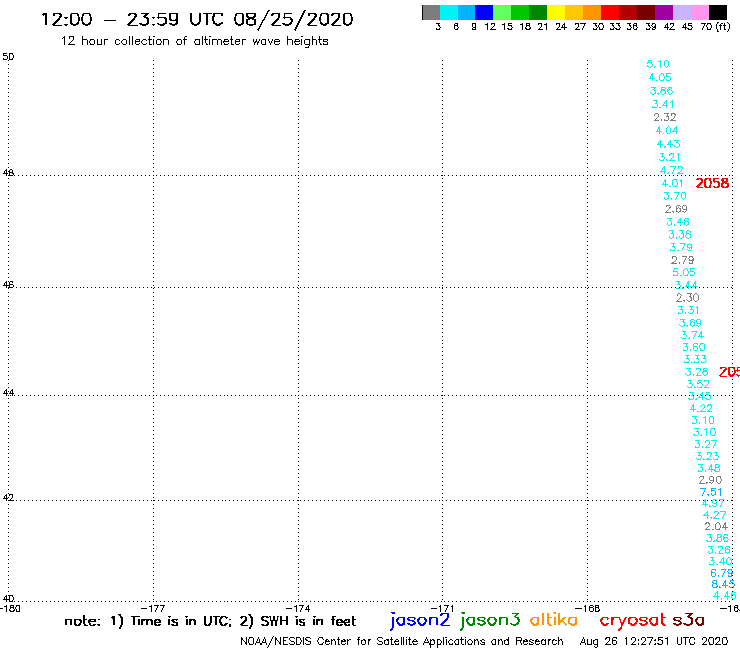Click the 4.01 value beside the 2058 label
Screen dimensions: 740x650
pos(673,183)
